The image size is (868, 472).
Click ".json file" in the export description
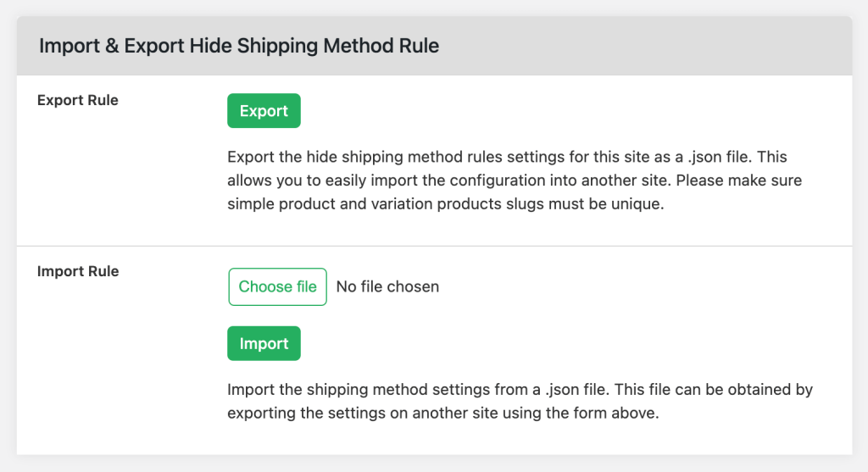point(720,157)
